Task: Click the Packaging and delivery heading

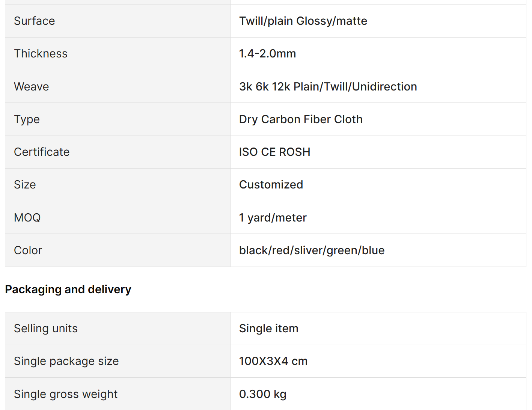Action: tap(68, 289)
